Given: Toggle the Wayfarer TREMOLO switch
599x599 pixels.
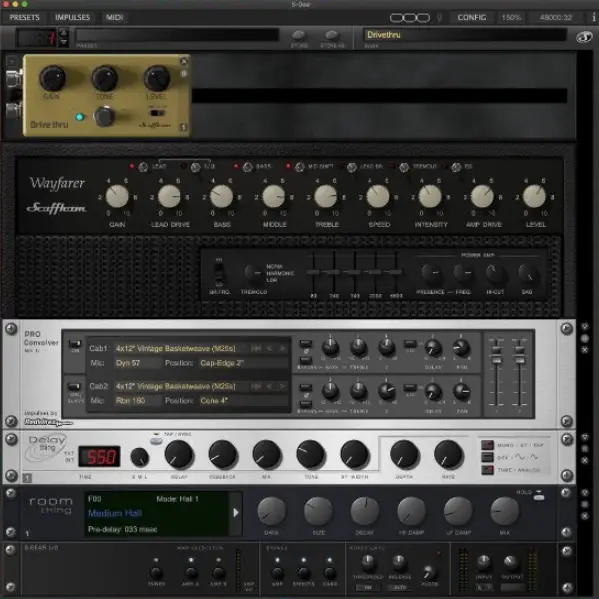Looking at the screenshot, I should click(404, 167).
